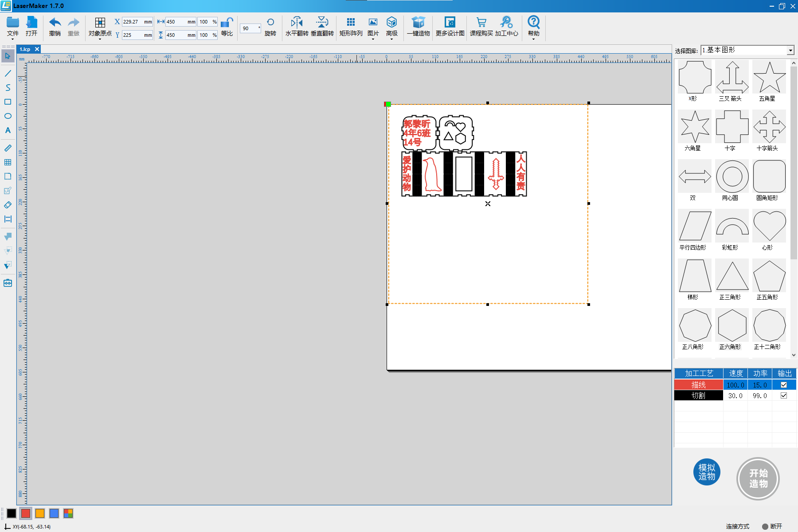
Task: Pick the black color swatch
Action: tap(12, 513)
